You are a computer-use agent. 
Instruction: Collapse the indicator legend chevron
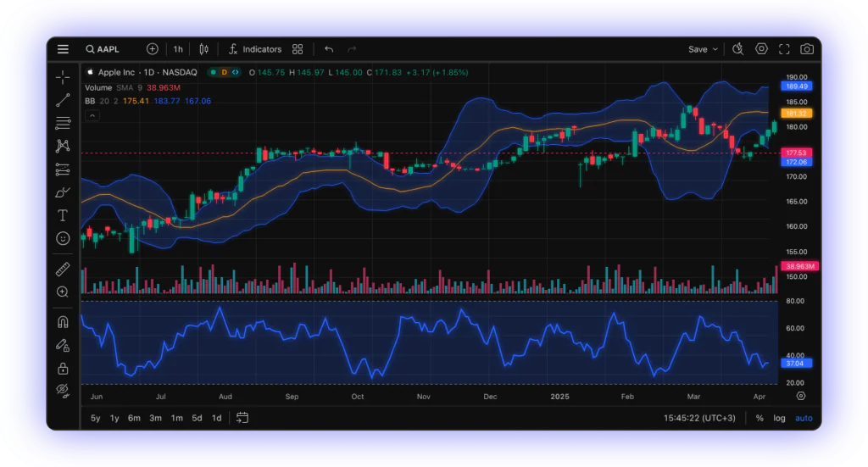tap(92, 115)
